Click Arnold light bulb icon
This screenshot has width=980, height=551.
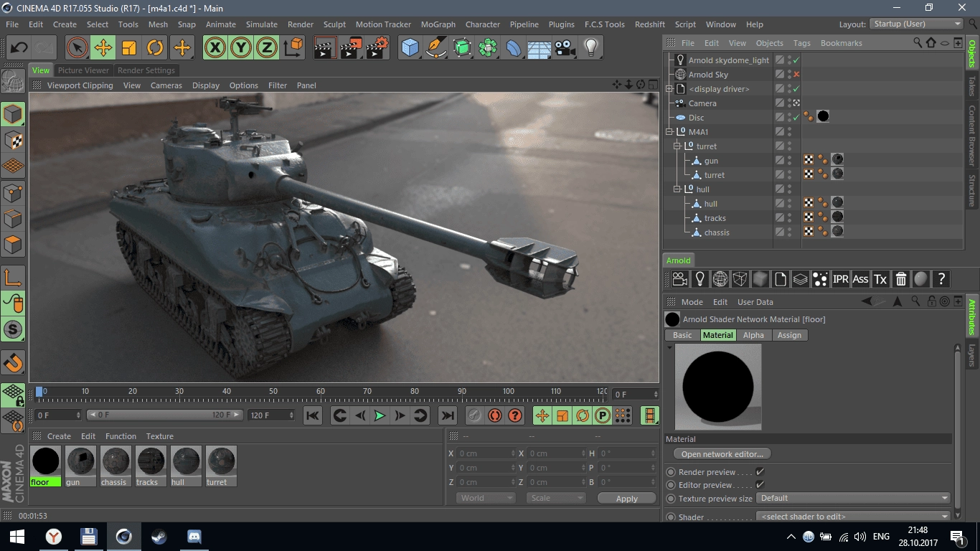[700, 279]
